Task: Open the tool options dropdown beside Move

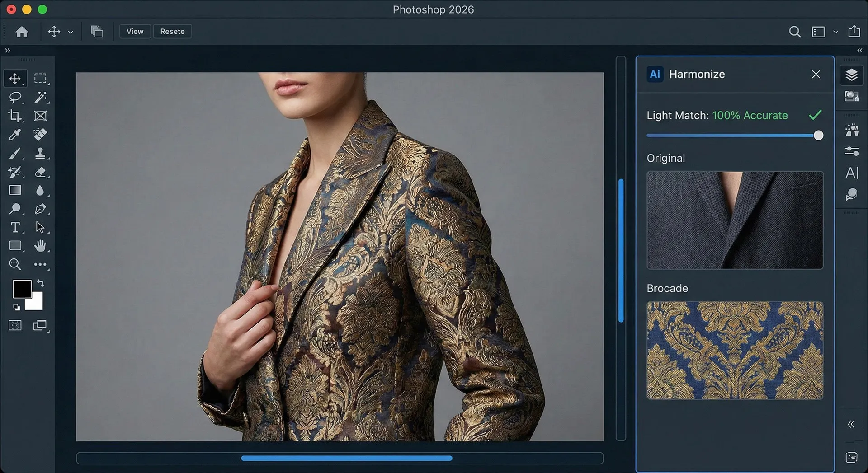Action: [71, 32]
